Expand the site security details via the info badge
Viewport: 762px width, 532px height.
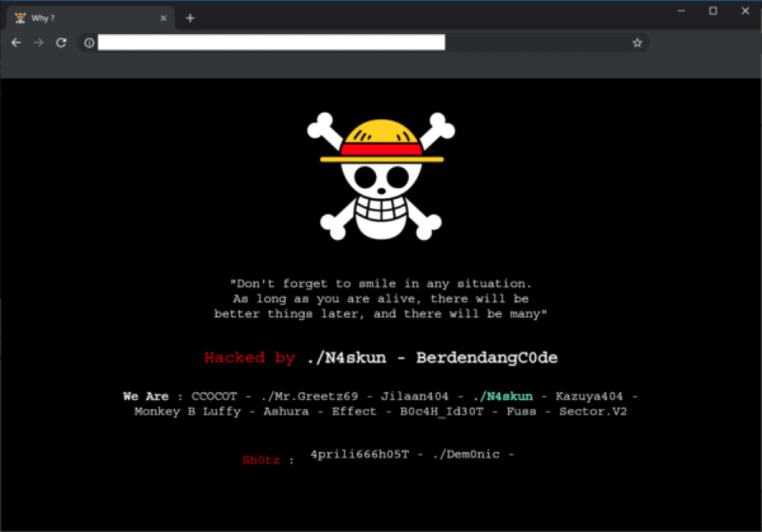click(x=88, y=43)
